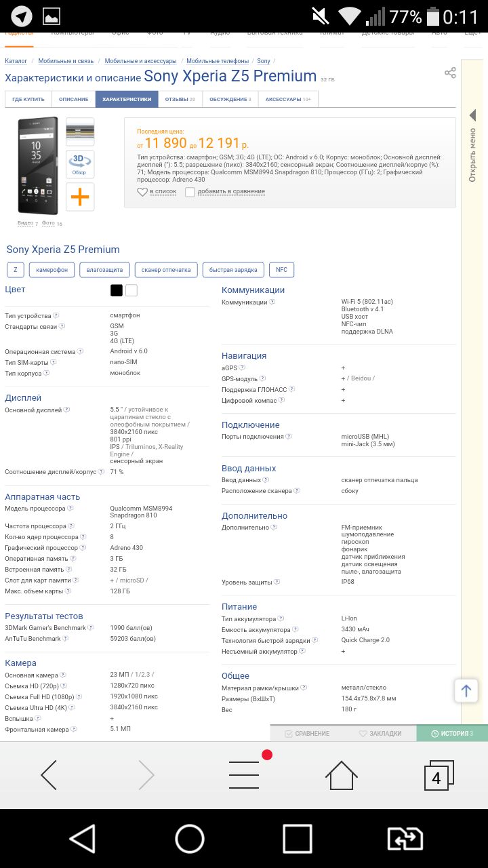Click the share icon beside product title
Image resolution: width=488 pixels, height=868 pixels.
[450, 73]
